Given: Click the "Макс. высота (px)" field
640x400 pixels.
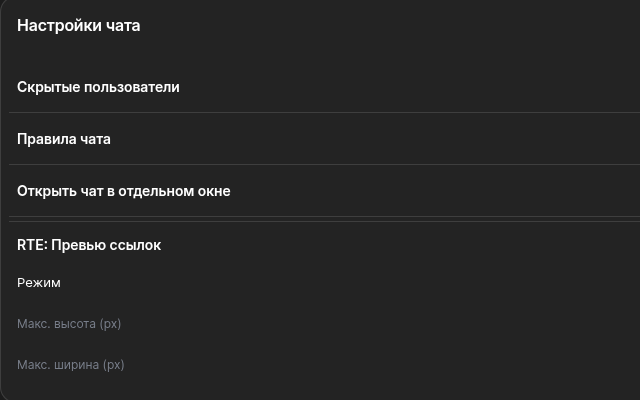Looking at the screenshot, I should 69,324.
